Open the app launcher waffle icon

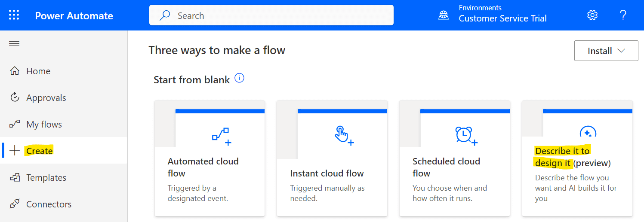tap(14, 15)
